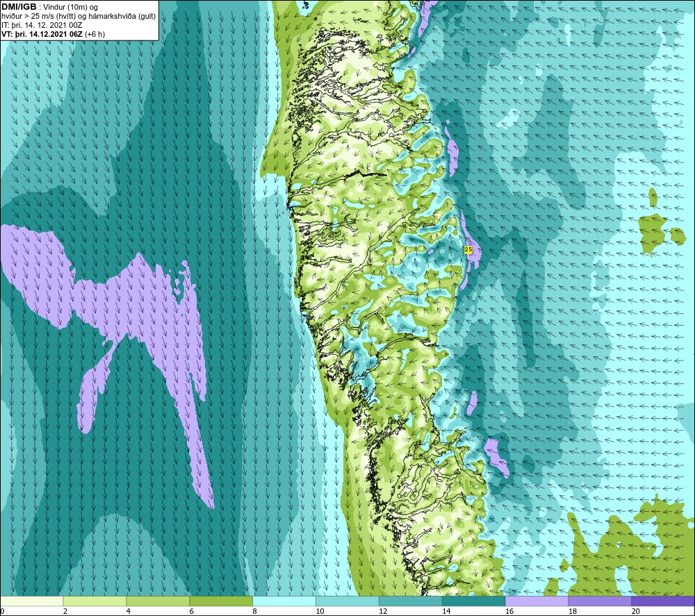Image resolution: width=695 pixels, height=616 pixels.
Task: Click the 'VT: þri. 14.12.2021 06Z (+6 h)' line
Action: [x=54, y=33]
